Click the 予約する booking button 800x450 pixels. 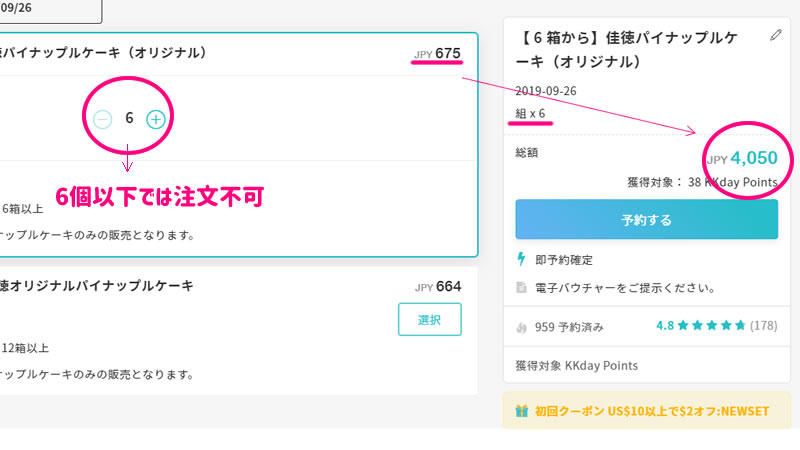[646, 219]
